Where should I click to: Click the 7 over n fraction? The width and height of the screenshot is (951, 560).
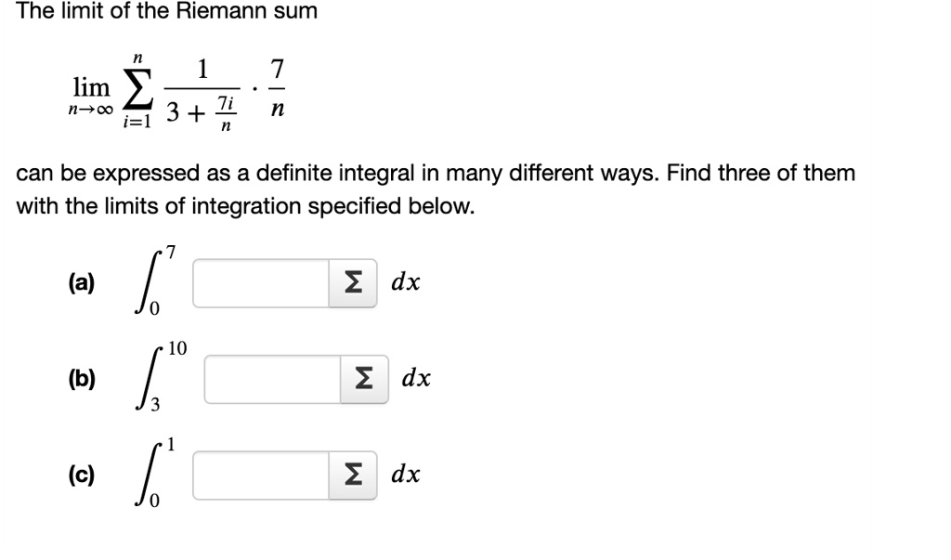[277, 88]
